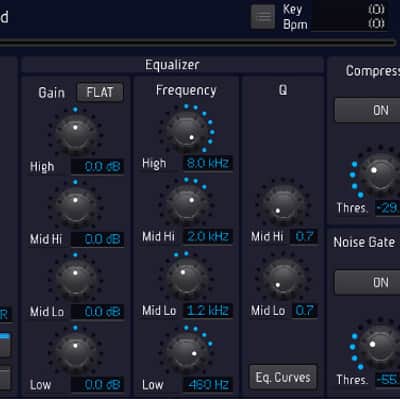
Task: Select the Mid Hi gain 0.0 dB value field
Action: (97, 239)
